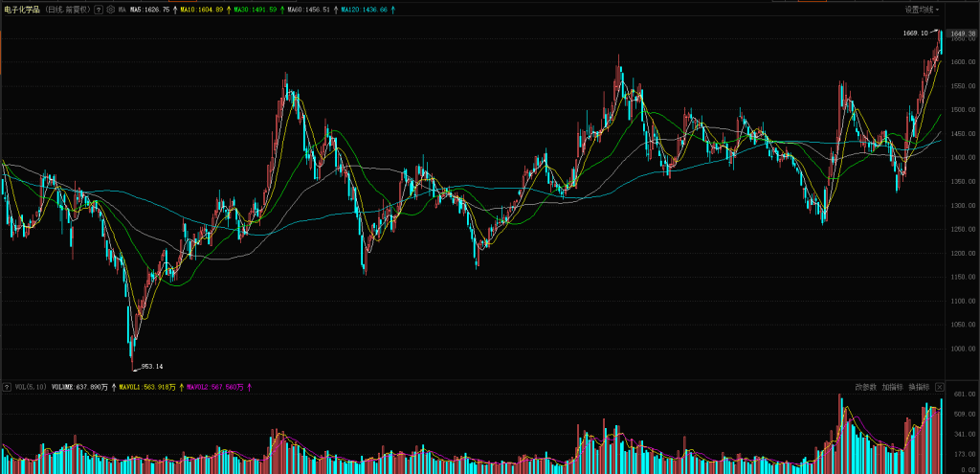
Task: Click 加指标 to add an indicator
Action: 892,388
